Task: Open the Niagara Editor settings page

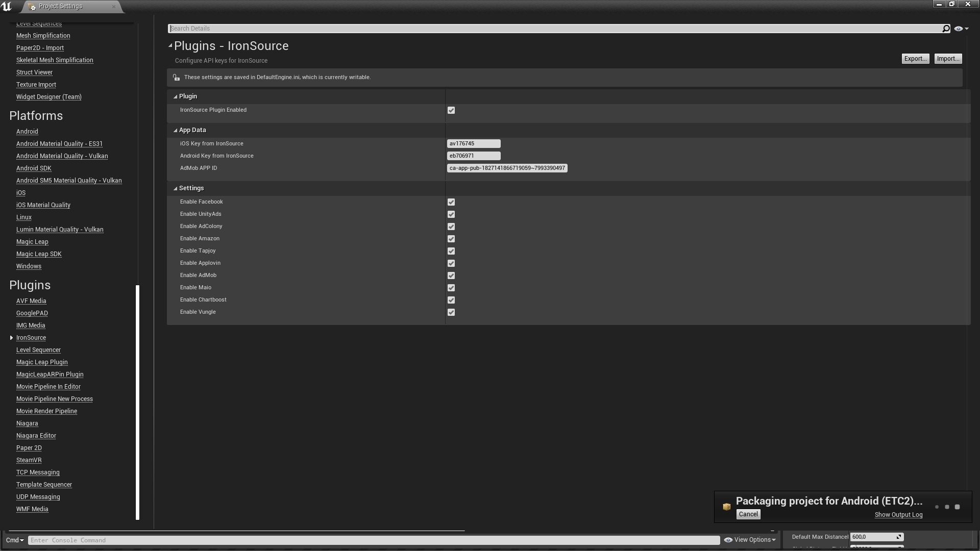Action: point(36,435)
